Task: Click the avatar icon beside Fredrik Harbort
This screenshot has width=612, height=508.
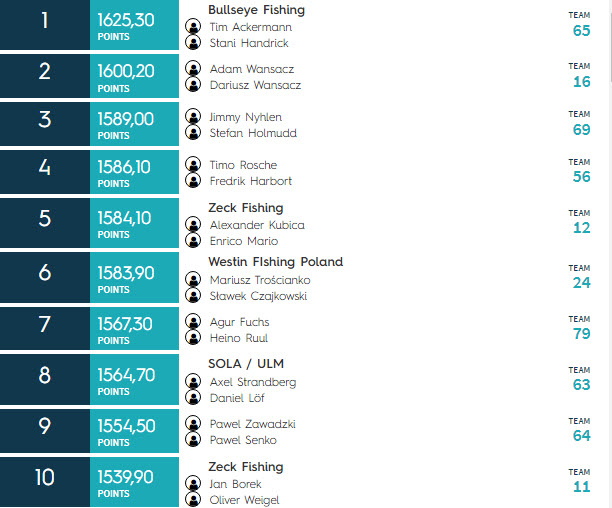Action: pyautogui.click(x=193, y=180)
